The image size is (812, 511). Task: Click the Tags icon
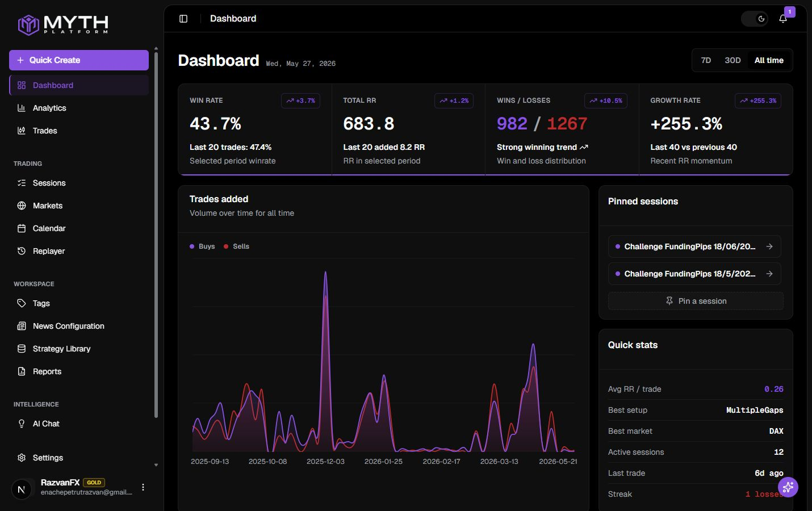click(x=22, y=303)
